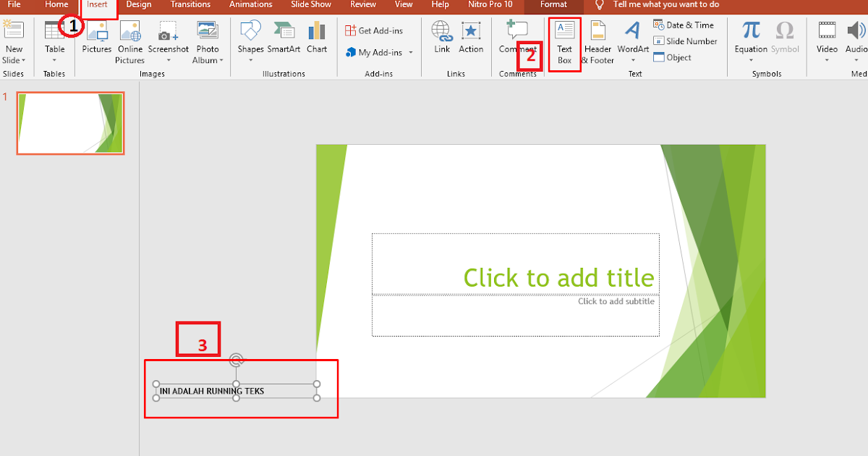This screenshot has height=456, width=868.
Task: Expand the Video dropdown arrow
Action: (827, 61)
